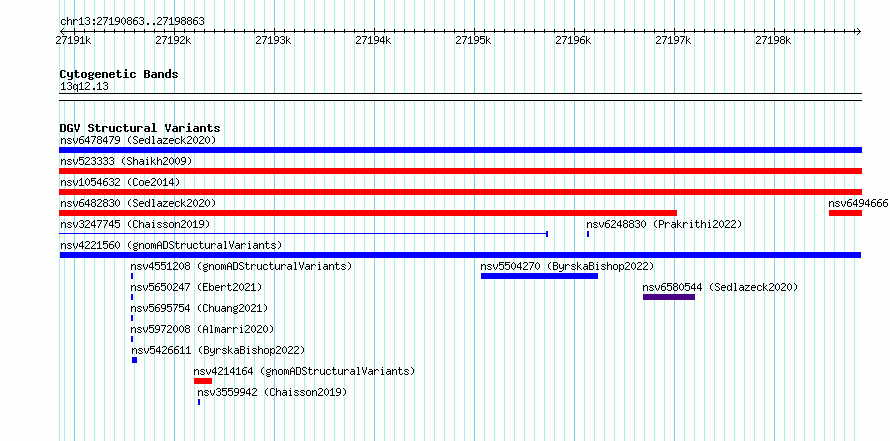
Task: Click the nsv6248830 (Prakrithi2022) label
Action: pyautogui.click(x=664, y=224)
